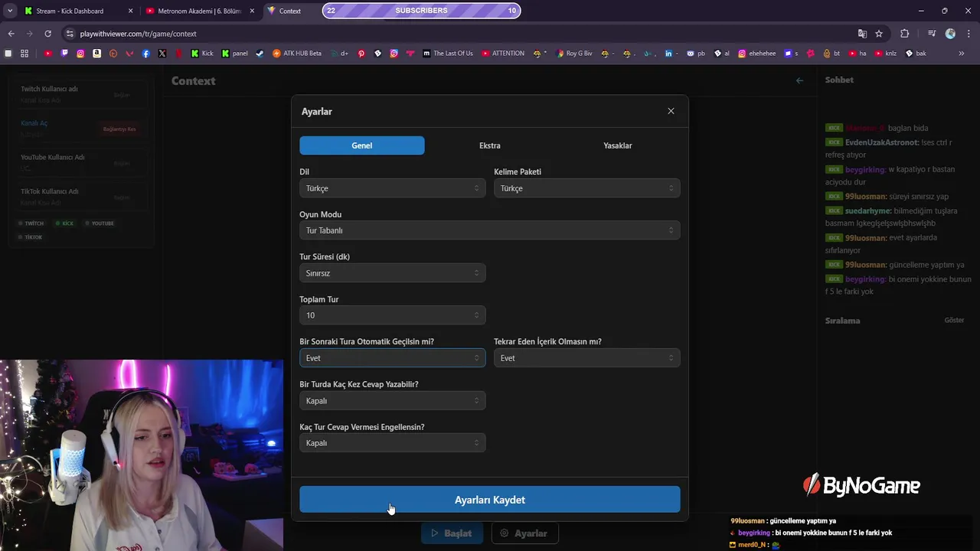
Task: Open the Roy G Biv bookmark
Action: coord(574,54)
